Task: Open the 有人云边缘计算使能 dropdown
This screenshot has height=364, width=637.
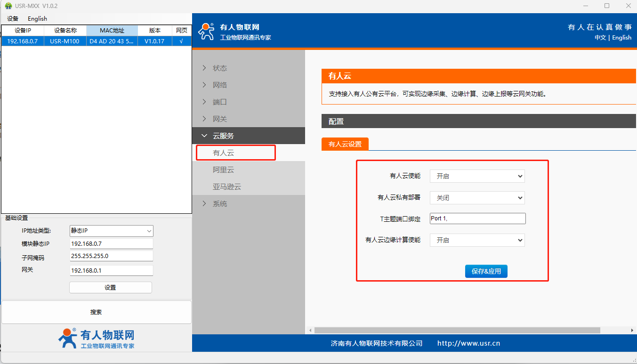Action: tap(477, 240)
